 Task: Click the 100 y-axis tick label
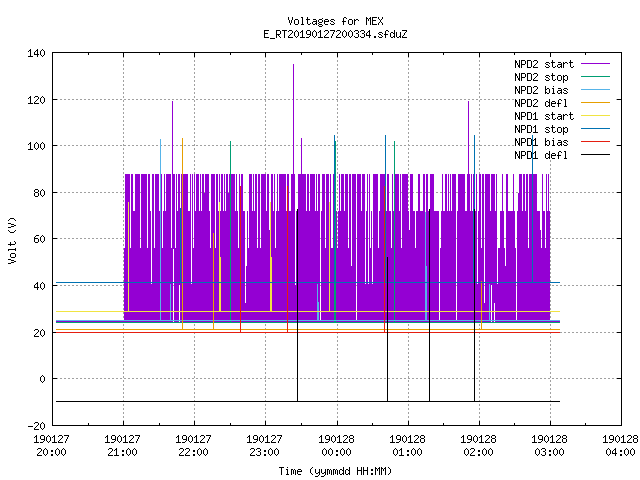(x=36, y=146)
